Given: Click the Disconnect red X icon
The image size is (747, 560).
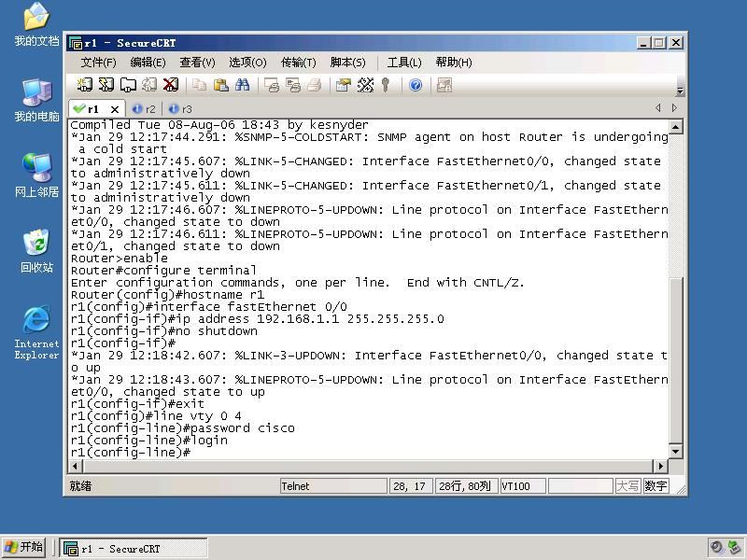Looking at the screenshot, I should click(171, 85).
